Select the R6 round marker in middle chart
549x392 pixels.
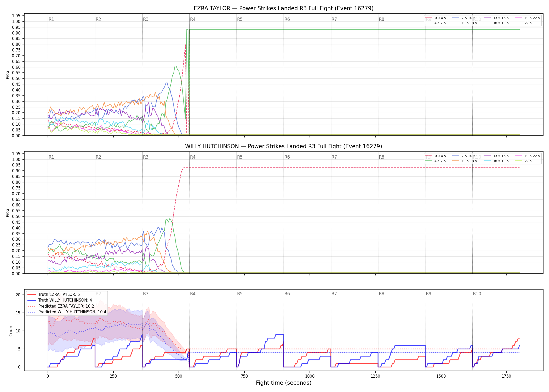pos(287,157)
